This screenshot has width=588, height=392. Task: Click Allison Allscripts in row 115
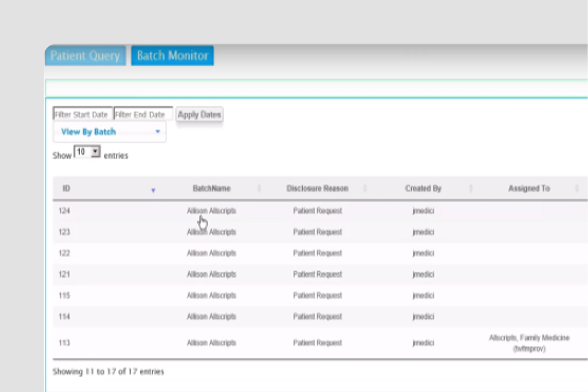(211, 295)
